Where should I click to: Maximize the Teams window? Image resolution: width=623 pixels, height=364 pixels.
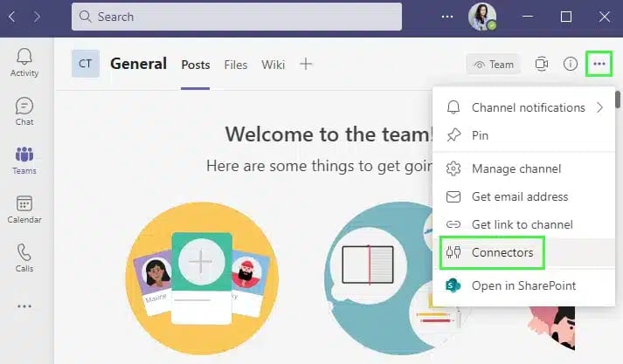[x=566, y=17]
